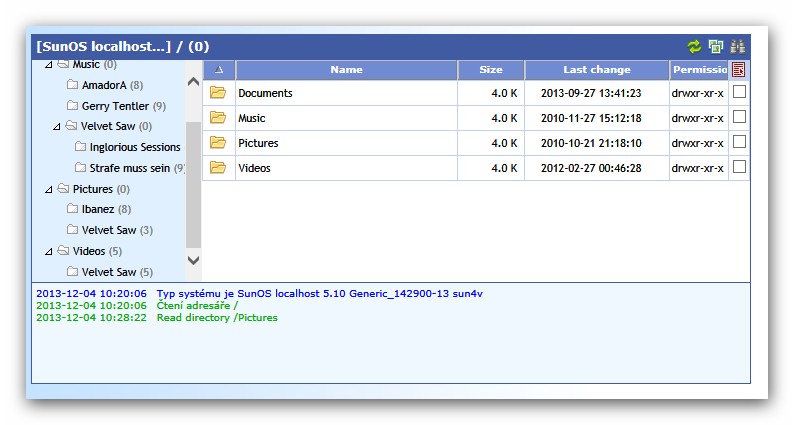The height and width of the screenshot is (425, 794).
Task: Click date 2010-11-27 15:12:18
Action: point(591,118)
